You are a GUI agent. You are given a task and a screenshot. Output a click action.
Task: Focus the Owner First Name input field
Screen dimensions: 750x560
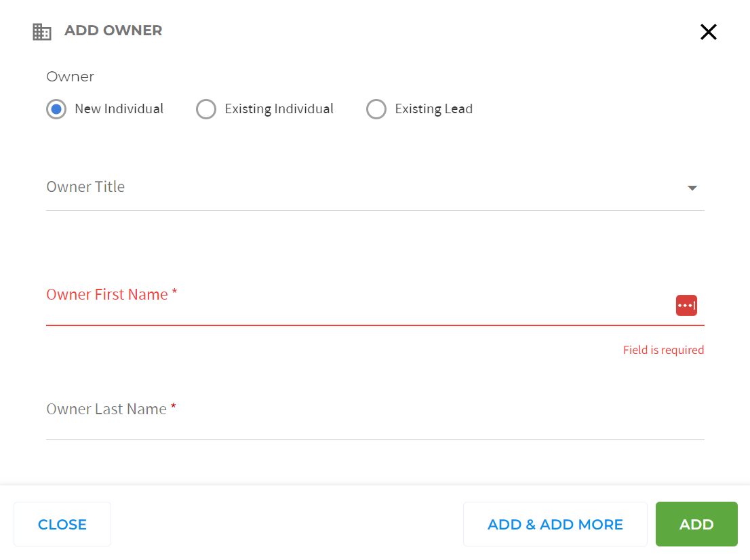(x=339, y=312)
